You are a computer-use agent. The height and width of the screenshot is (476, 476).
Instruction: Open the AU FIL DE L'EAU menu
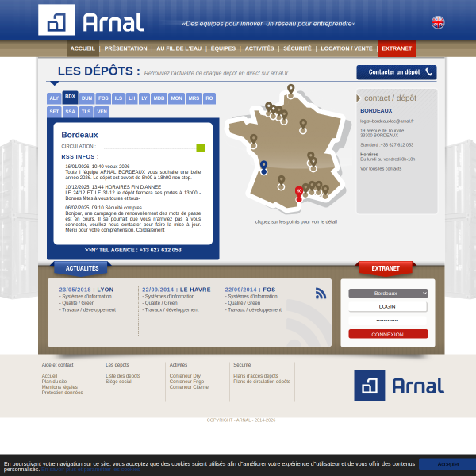point(179,48)
